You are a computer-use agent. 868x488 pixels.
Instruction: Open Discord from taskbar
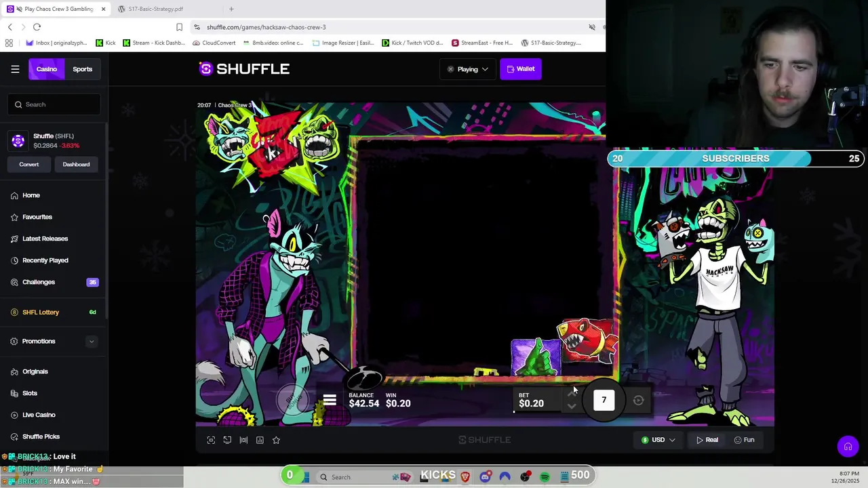coord(485,477)
